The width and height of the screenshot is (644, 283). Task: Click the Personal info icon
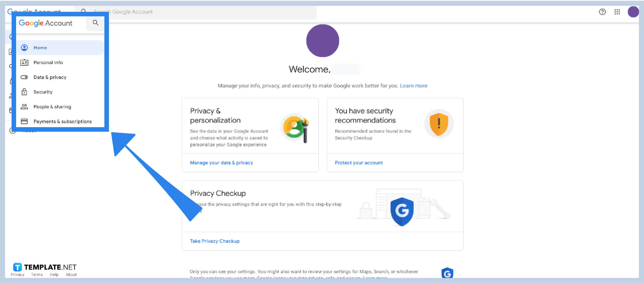25,62
